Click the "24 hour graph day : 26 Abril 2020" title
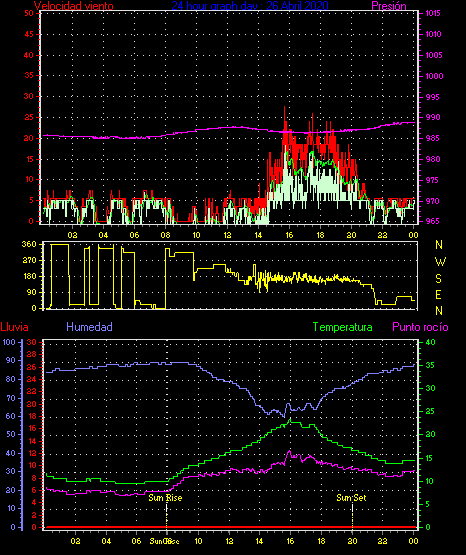 coord(250,5)
